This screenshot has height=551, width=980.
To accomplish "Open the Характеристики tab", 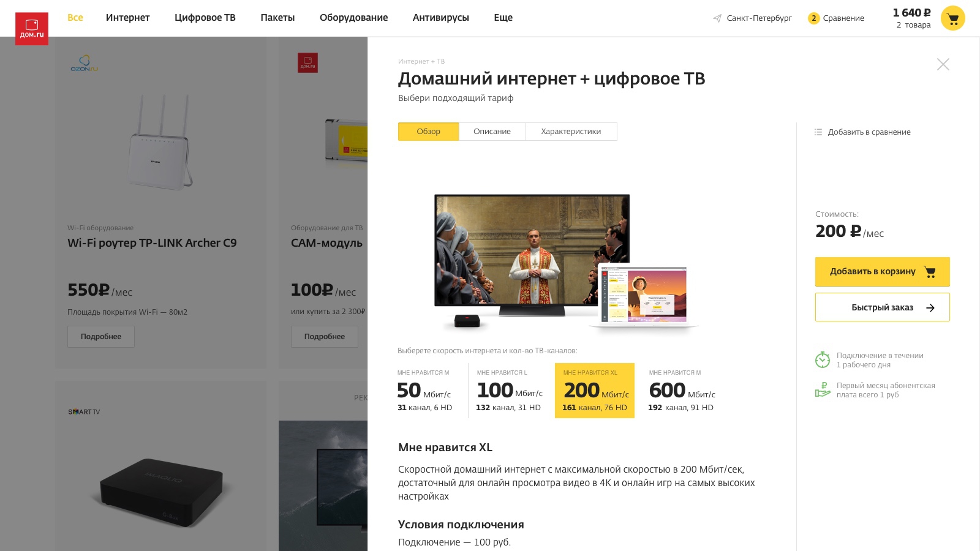I will 571,132.
